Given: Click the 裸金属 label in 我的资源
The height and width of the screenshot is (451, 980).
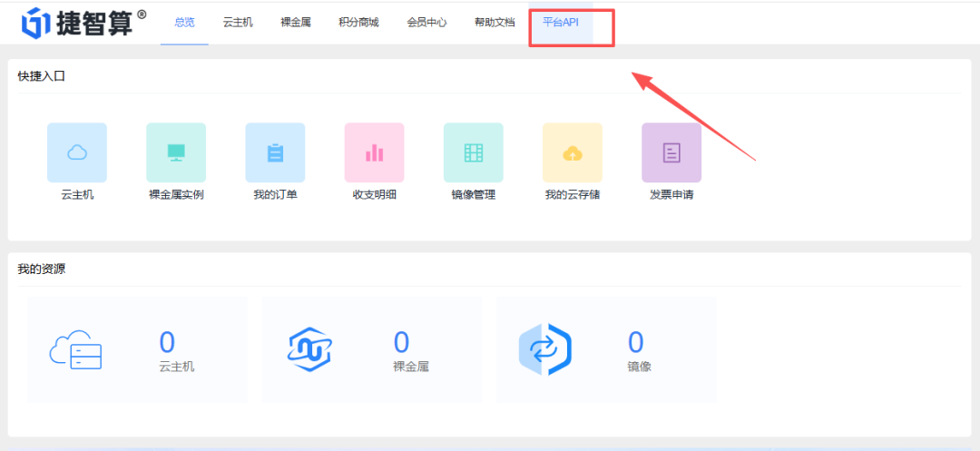Looking at the screenshot, I should pos(411,367).
